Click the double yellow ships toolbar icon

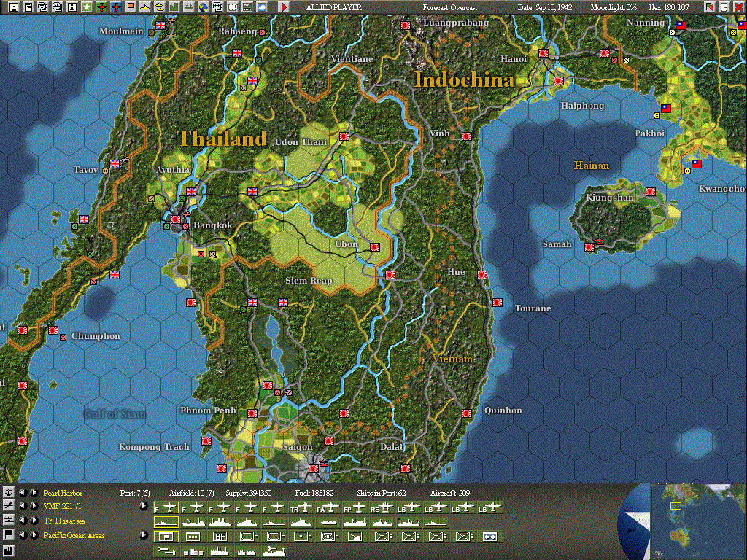(x=160, y=7)
